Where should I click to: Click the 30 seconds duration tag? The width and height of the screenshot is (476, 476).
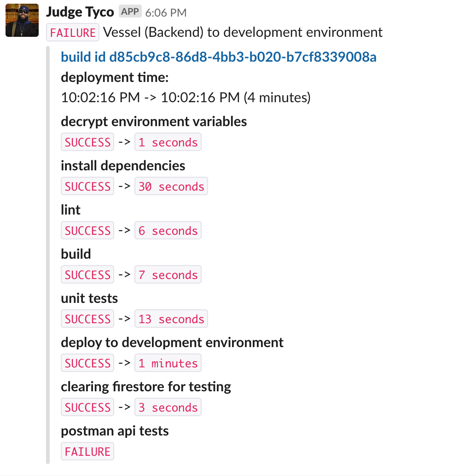171,186
